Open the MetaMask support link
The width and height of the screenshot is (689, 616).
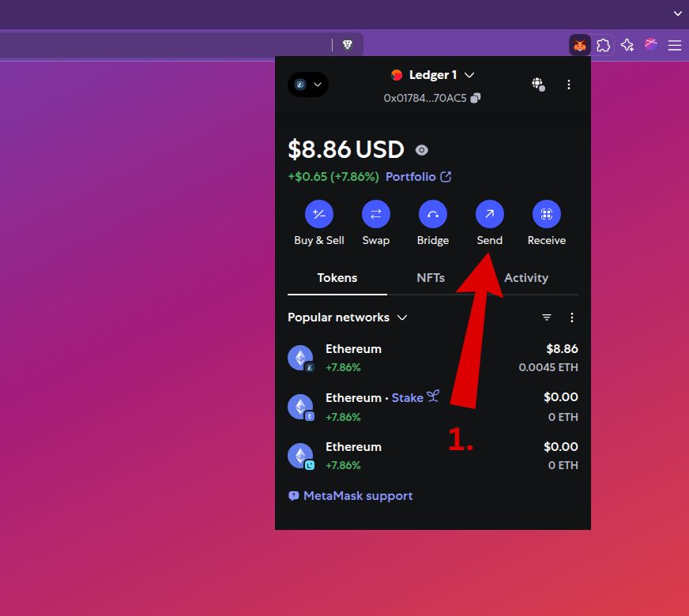350,496
